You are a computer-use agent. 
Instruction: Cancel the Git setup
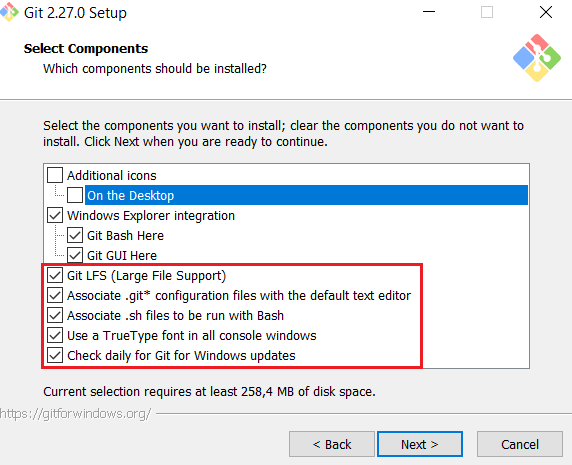520,444
